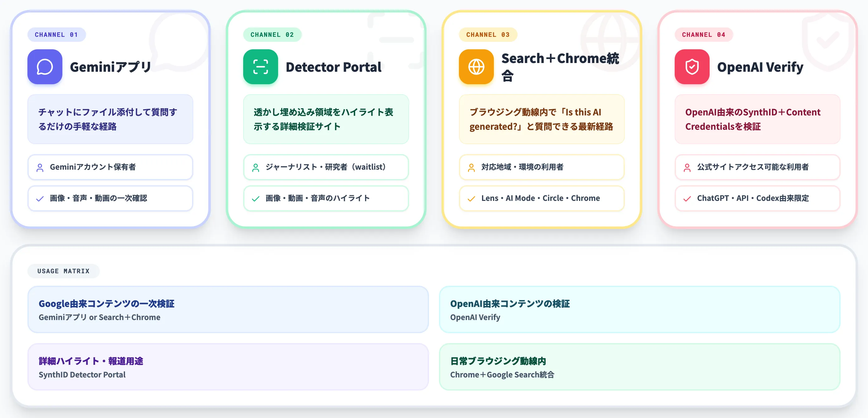Viewport: 868px width, 418px height.
Task: Click the checkmark icon beside 画像・音声・動画の一次確認
Action: tap(40, 198)
